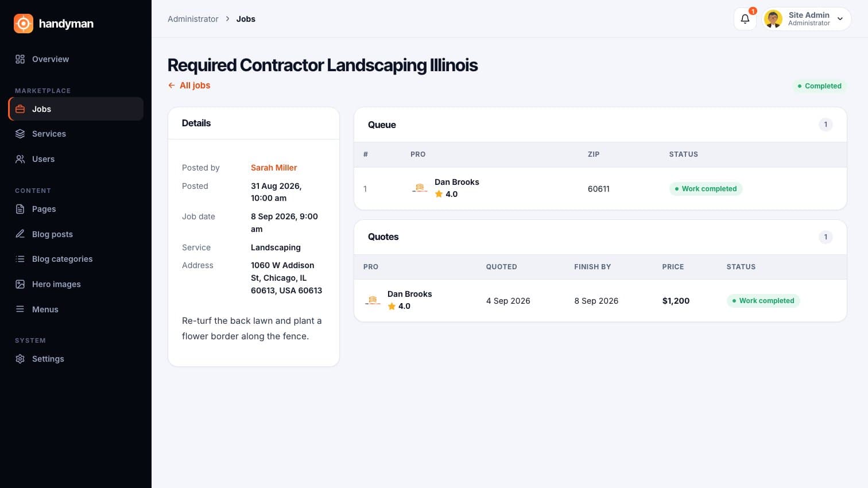This screenshot has width=868, height=488.
Task: Click the Blog categories list icon
Action: (x=20, y=259)
